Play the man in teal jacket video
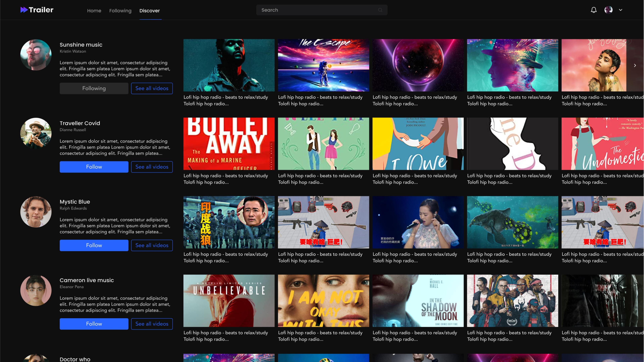The width and height of the screenshot is (644, 362). coord(229,65)
